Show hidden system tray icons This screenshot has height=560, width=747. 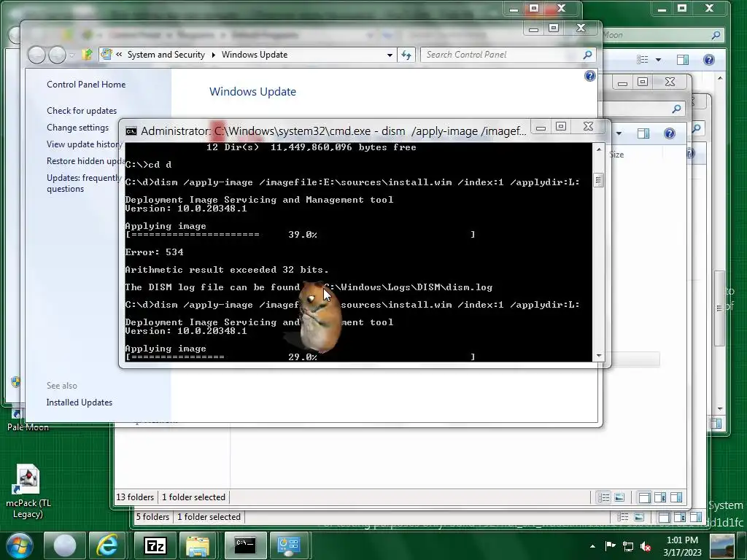pos(592,546)
